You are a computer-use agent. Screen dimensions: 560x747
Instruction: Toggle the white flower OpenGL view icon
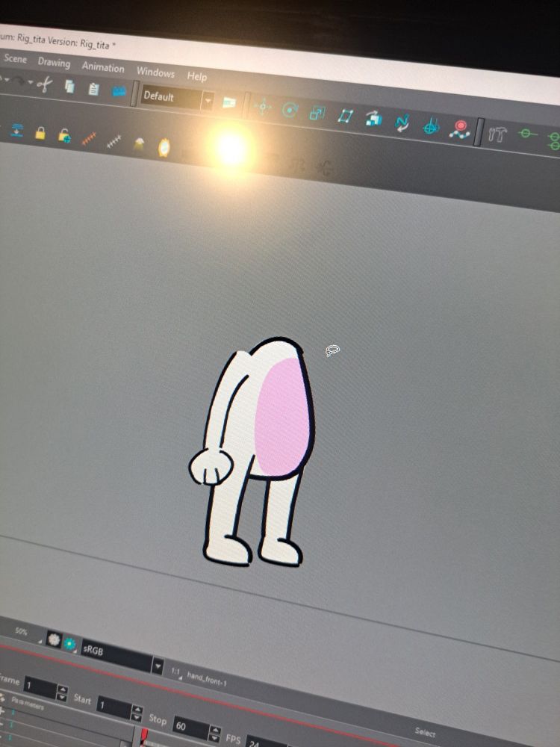click(x=54, y=639)
